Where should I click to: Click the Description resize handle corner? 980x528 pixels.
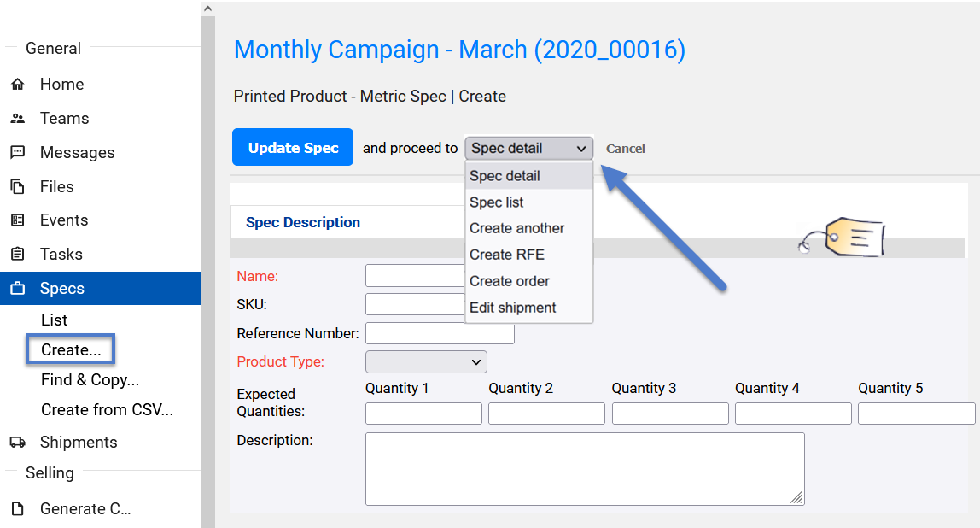point(796,498)
